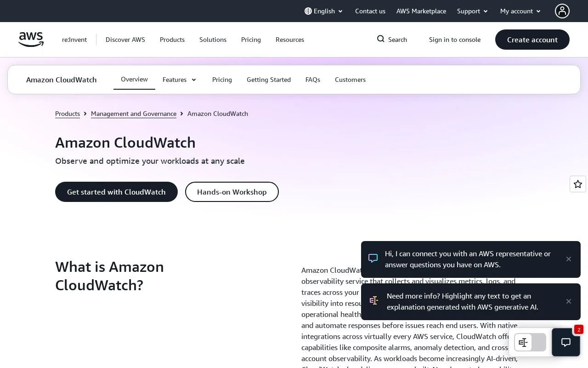The height and width of the screenshot is (368, 588).
Task: Click the Search magnifier icon
Action: (x=381, y=39)
